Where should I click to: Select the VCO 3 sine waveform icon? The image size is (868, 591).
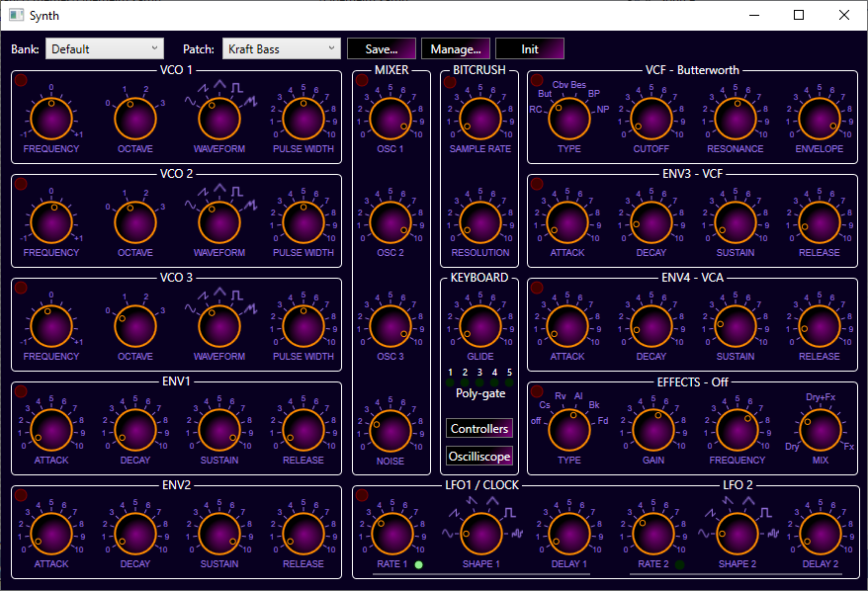point(191,308)
